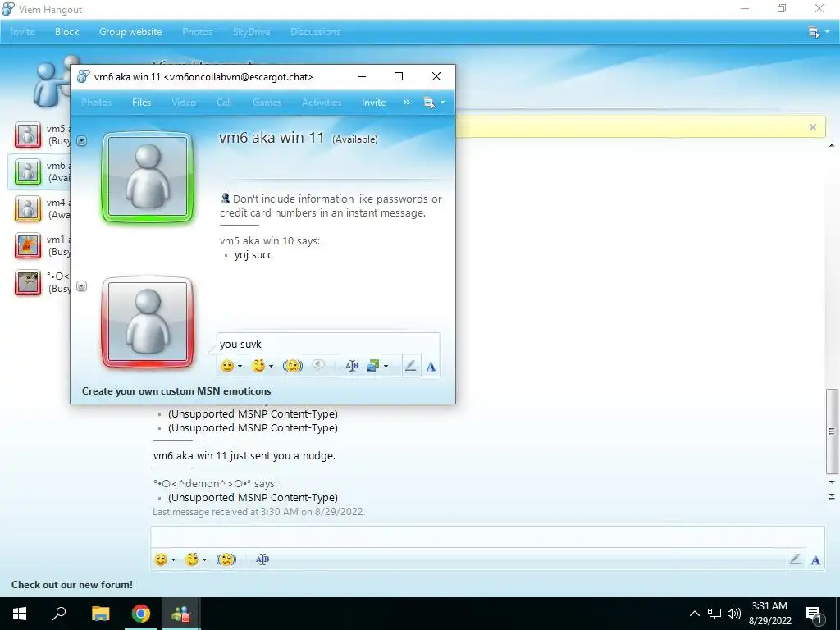
Task: Open 'Check out our new forum!' link
Action: coord(72,584)
